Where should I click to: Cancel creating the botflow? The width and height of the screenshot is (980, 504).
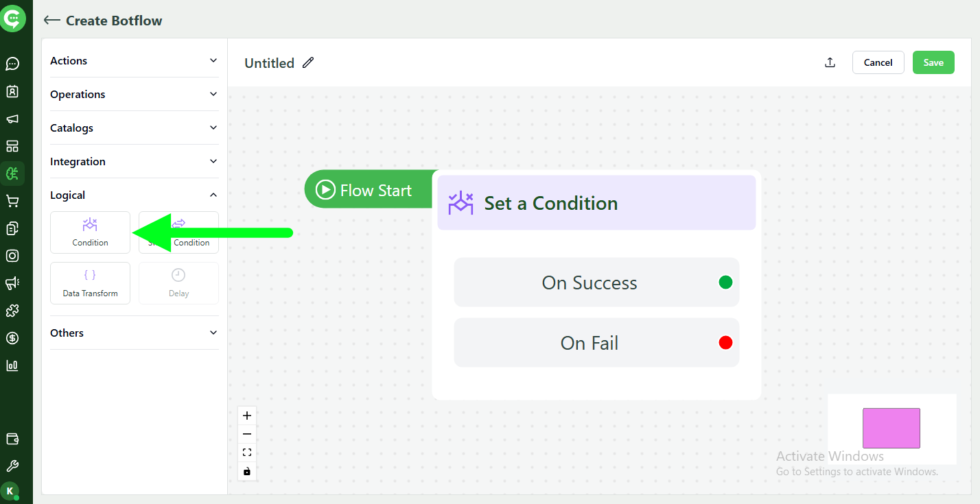tap(878, 62)
